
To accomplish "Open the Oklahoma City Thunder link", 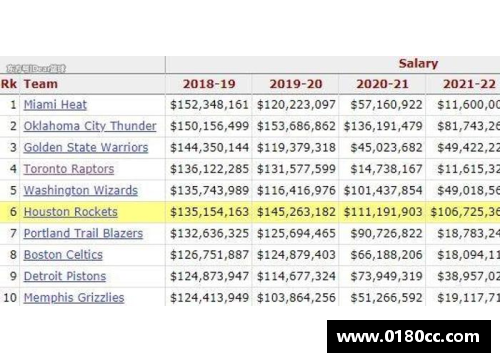I will point(90,126).
